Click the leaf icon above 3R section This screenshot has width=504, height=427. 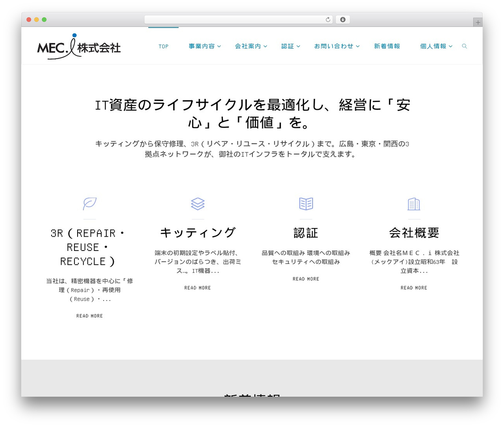click(x=90, y=204)
